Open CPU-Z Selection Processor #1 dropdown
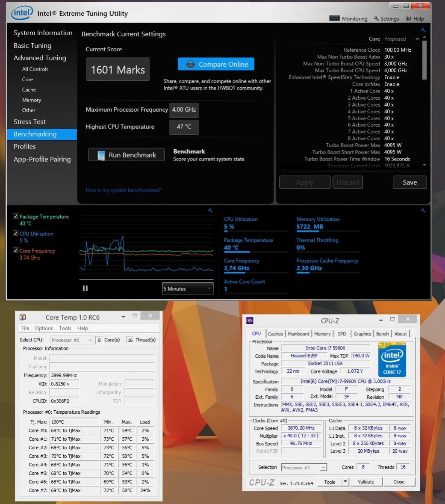The width and height of the screenshot is (445, 504). pos(304,467)
